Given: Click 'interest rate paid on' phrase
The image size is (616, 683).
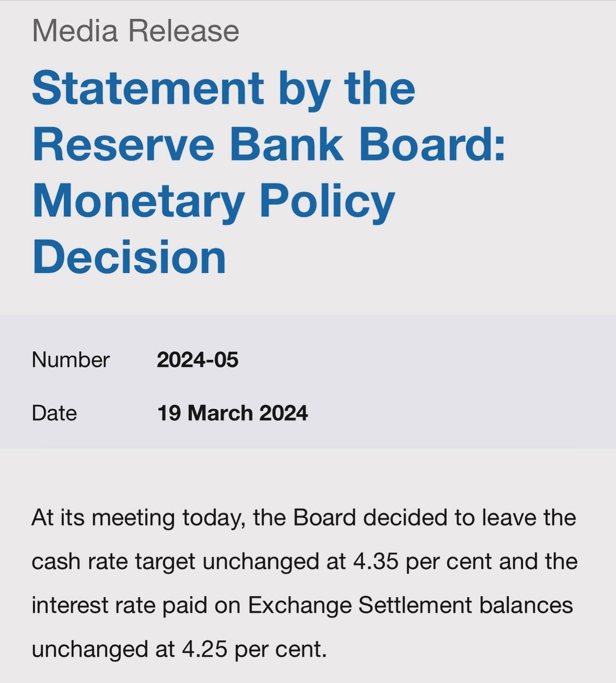Looking at the screenshot, I should pos(137,606).
